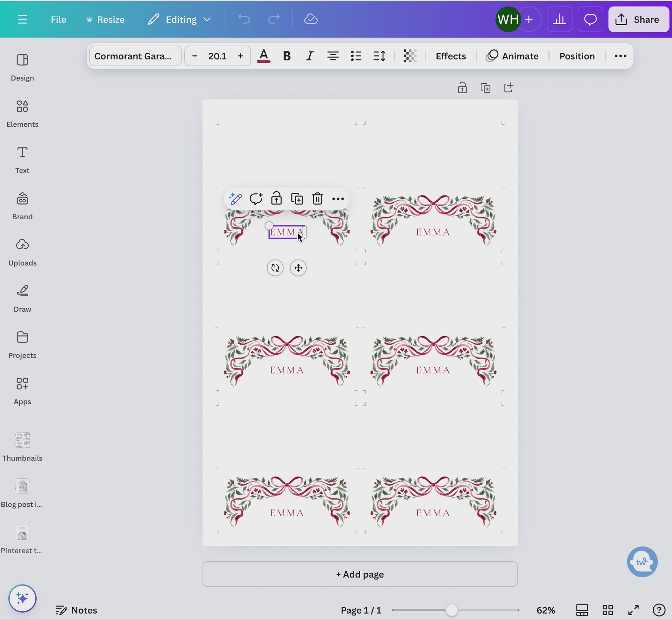Toggle italic formatting
The image size is (672, 619).
coord(310,56)
